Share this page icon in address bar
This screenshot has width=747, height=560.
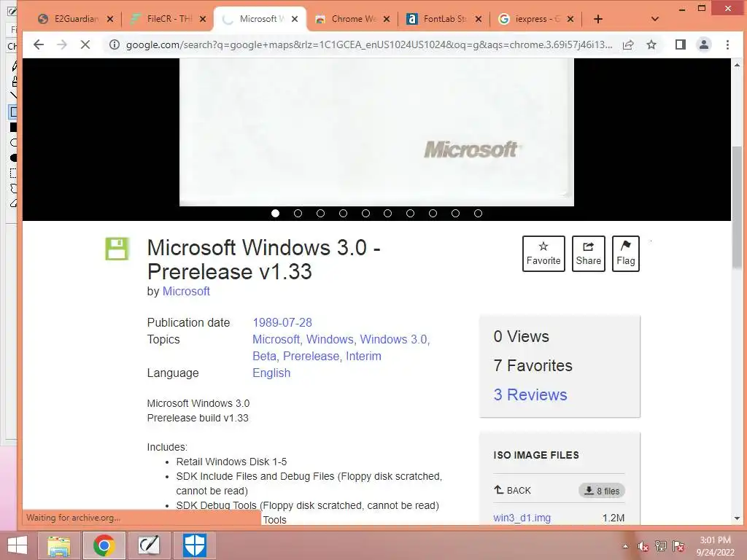pos(628,44)
